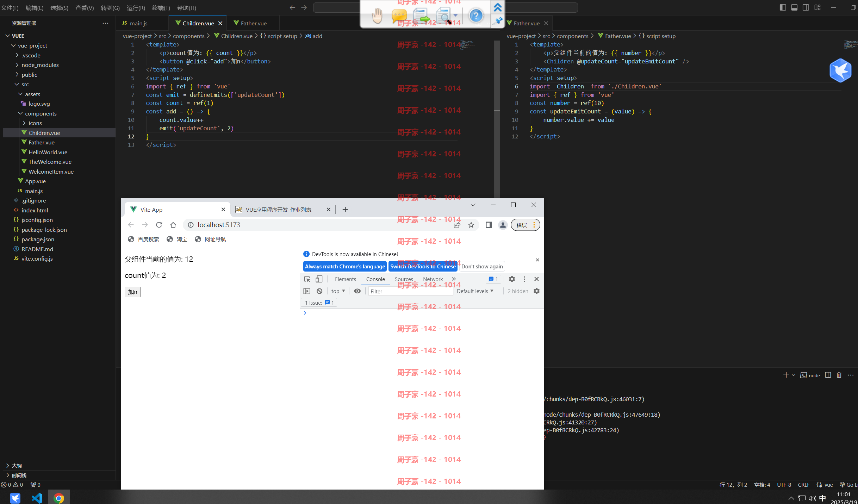
Task: Switch to the Network DevTools tab
Action: pyautogui.click(x=433, y=279)
